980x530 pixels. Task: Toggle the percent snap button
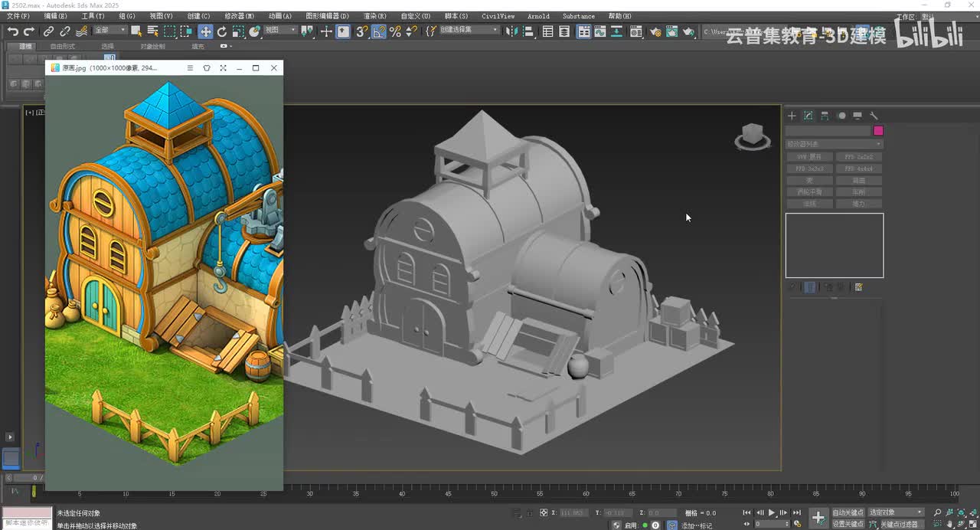tap(395, 31)
